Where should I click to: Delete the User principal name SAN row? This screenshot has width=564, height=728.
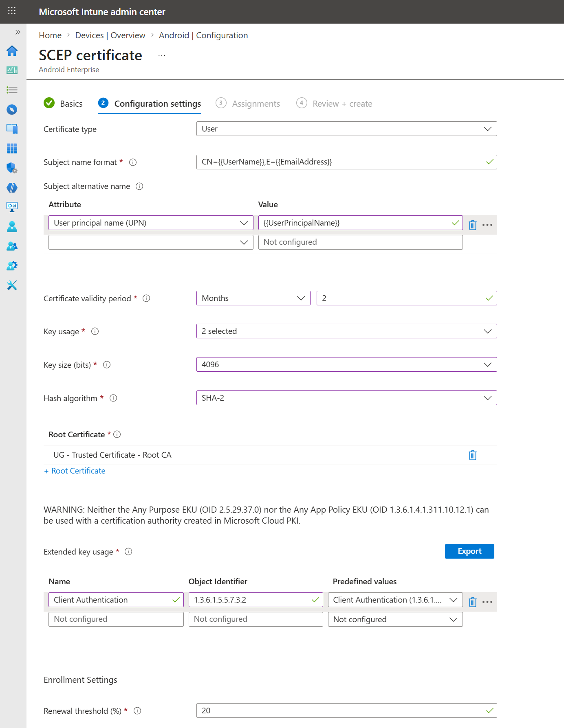click(473, 225)
